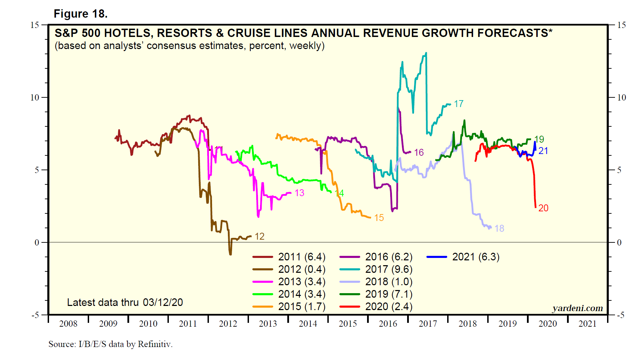Viewport: 644px width, 356px height.
Task: Click the 2017 teal legend line
Action: pyautogui.click(x=349, y=269)
